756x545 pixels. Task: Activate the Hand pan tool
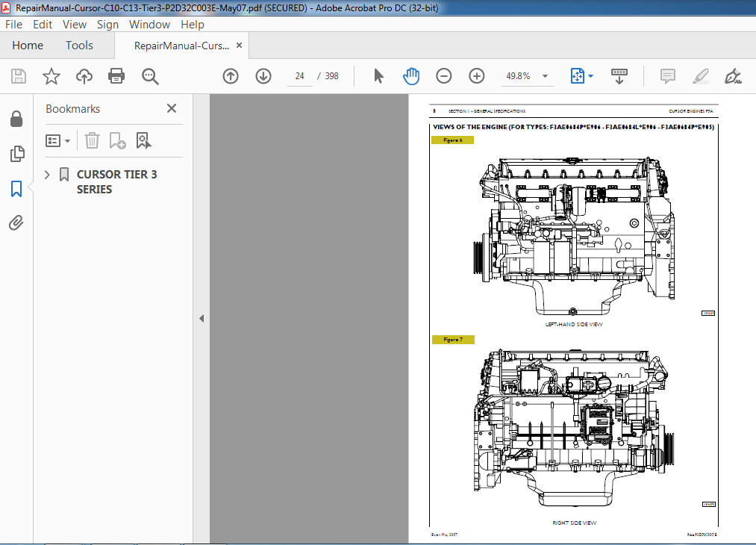tap(410, 76)
